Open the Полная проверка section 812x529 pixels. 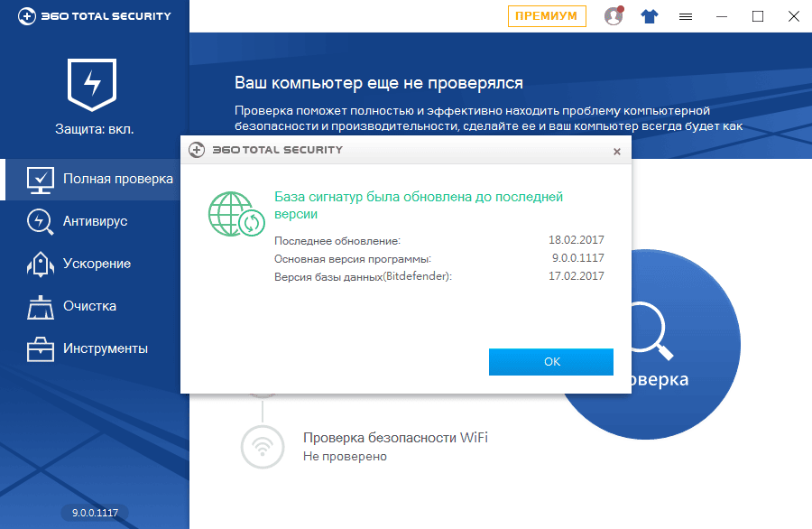(93, 180)
